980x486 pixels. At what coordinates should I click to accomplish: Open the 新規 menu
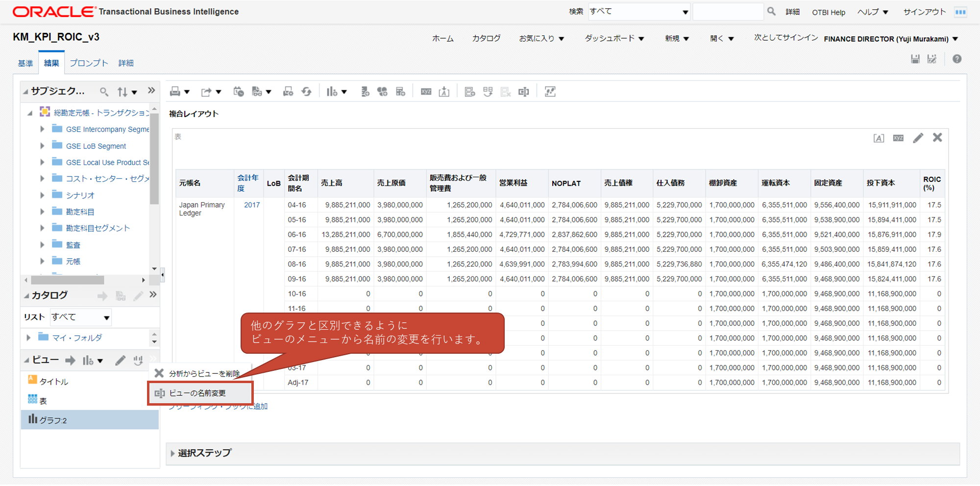coord(677,38)
